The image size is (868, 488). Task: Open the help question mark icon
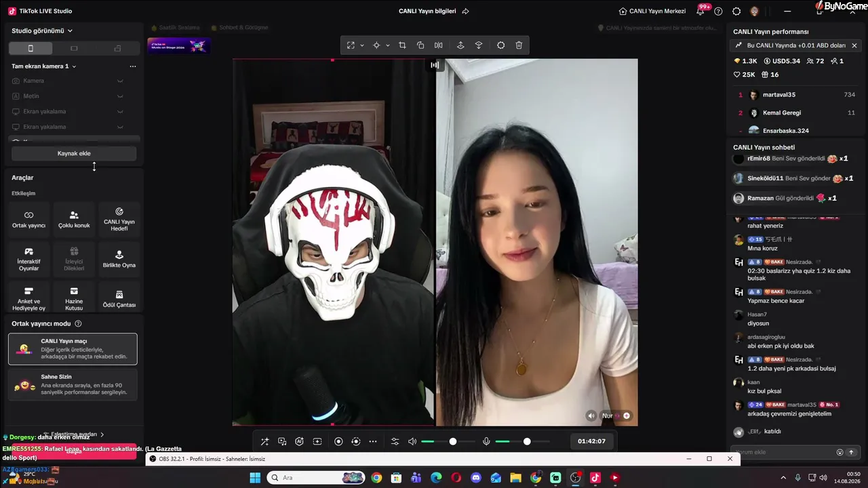click(x=718, y=11)
